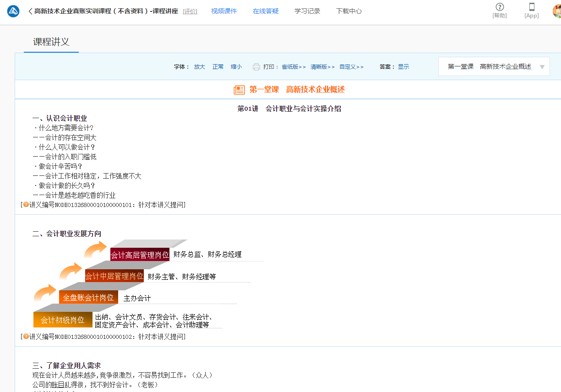This screenshot has height=392, width=561.
Task: Click question icon for 讲义编号 ending 0101
Action: click(x=26, y=205)
